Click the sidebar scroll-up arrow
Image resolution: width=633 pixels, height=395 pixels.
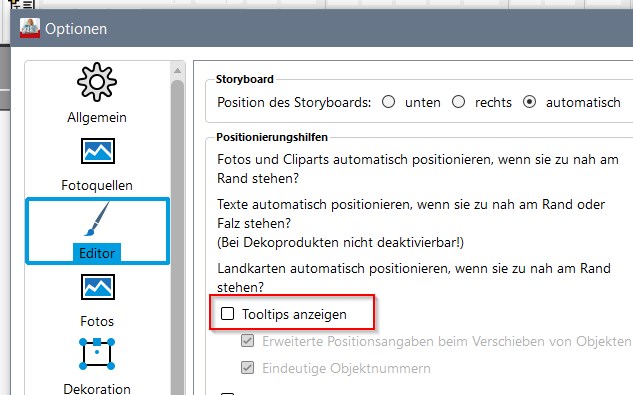click(x=177, y=71)
